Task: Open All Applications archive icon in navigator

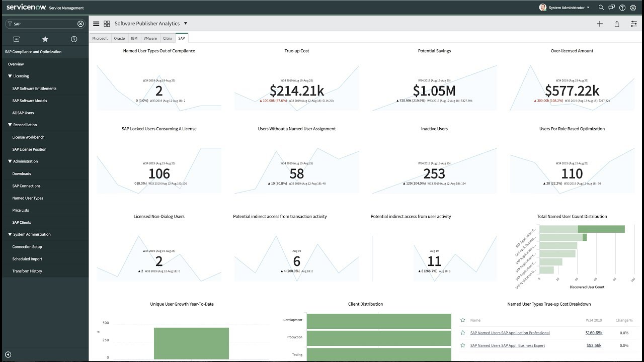Action: click(16, 39)
